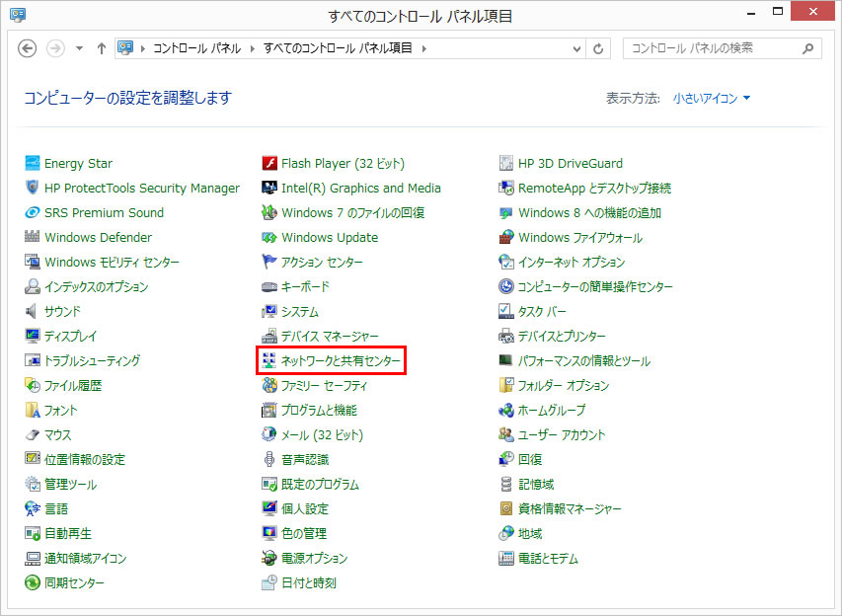Click the ユーザー アカウント people icon

point(505,434)
